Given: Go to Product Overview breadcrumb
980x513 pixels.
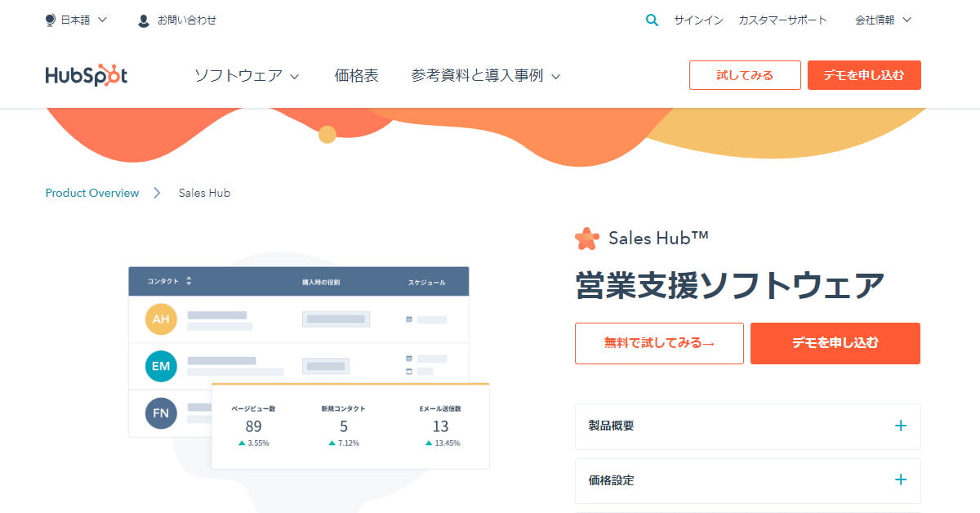Looking at the screenshot, I should (92, 194).
